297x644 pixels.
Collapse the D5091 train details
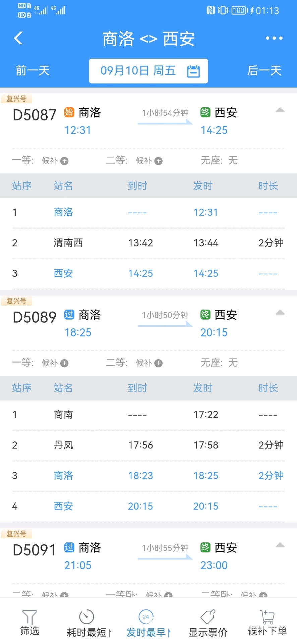280,545
